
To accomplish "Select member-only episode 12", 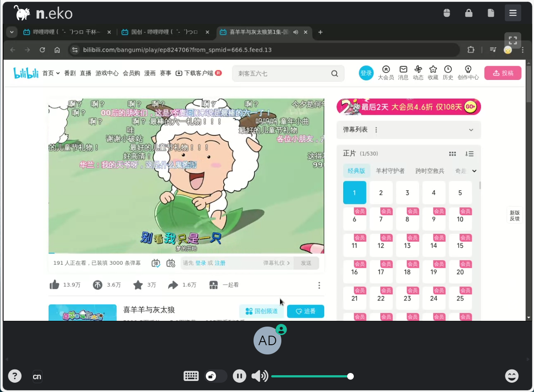I will [x=381, y=246].
